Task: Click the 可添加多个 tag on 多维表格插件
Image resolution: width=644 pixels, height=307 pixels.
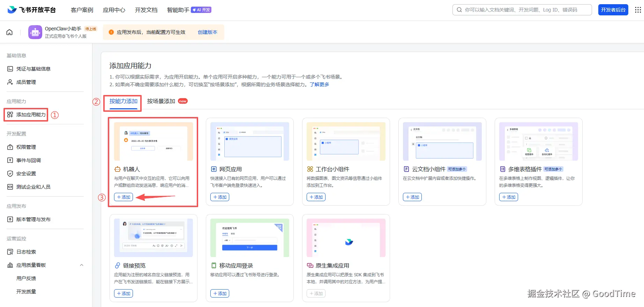Action: pyautogui.click(x=553, y=169)
